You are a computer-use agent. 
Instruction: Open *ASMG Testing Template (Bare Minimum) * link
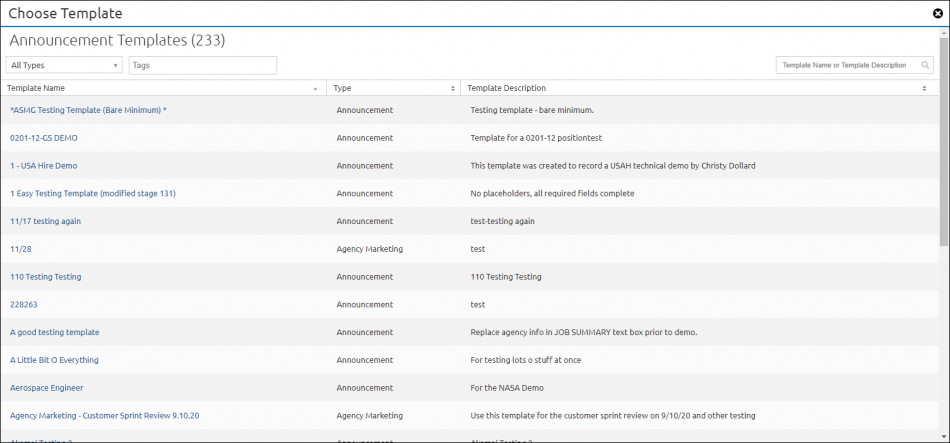(x=88, y=110)
